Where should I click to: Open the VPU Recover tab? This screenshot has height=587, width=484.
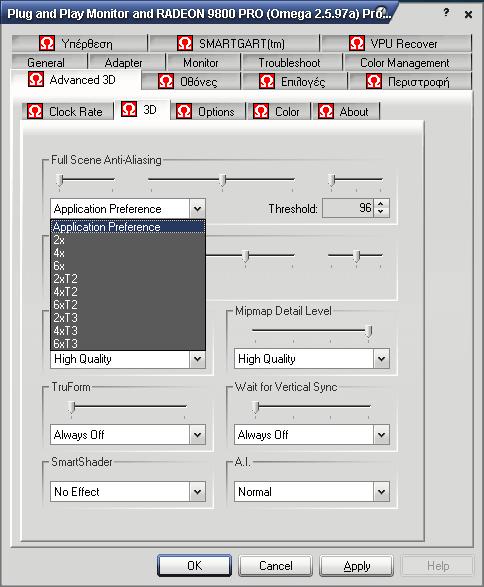[396, 43]
